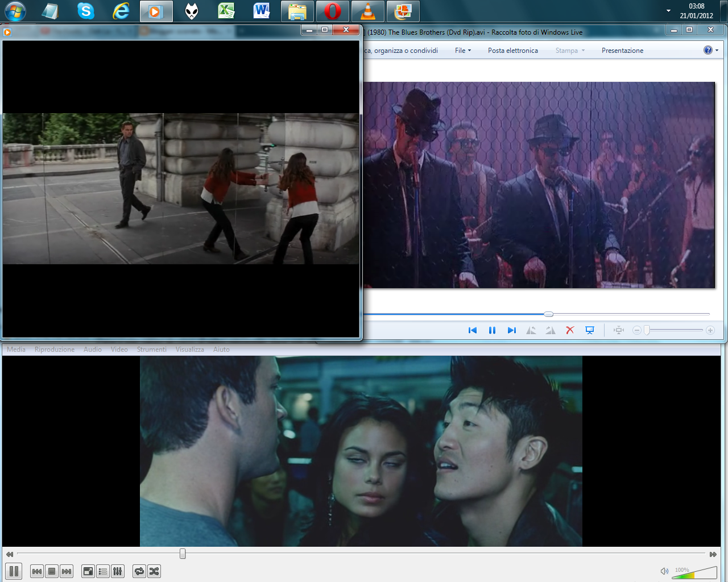Go to next item in Photo Gallery
The width and height of the screenshot is (728, 582).
(x=512, y=330)
